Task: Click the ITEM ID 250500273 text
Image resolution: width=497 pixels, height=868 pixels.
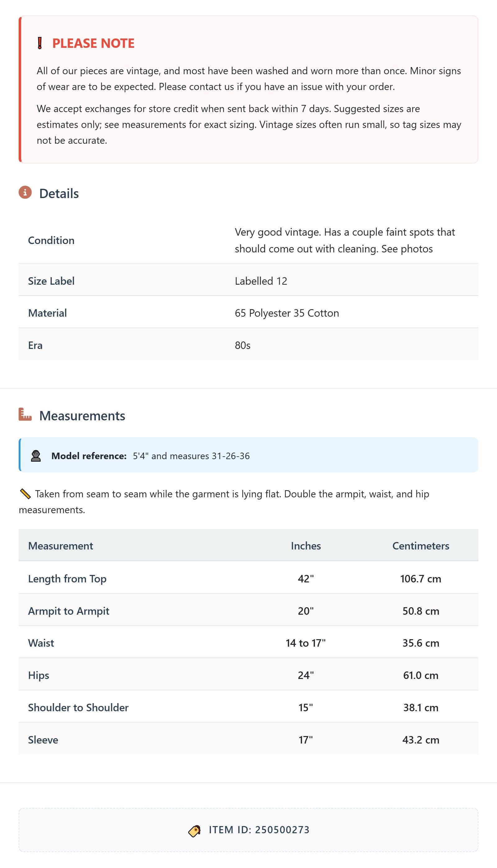Action: (259, 830)
